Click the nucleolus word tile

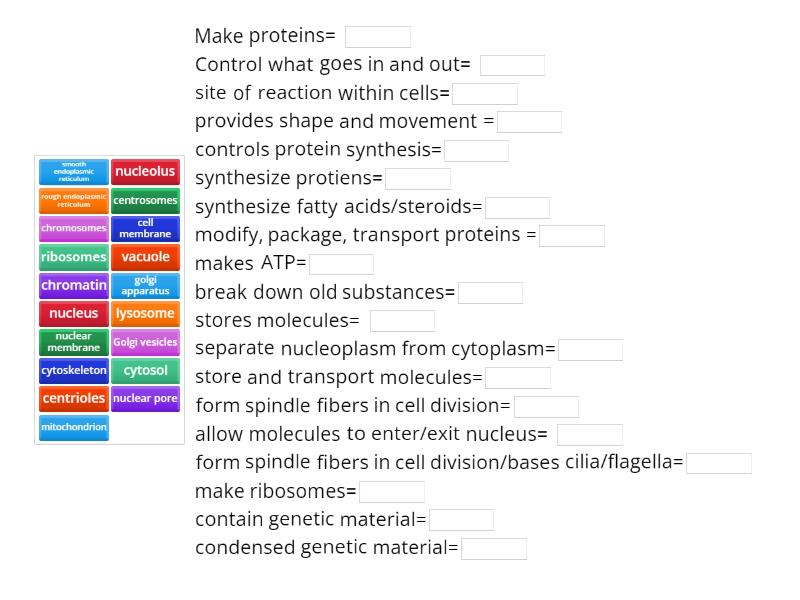tap(145, 172)
